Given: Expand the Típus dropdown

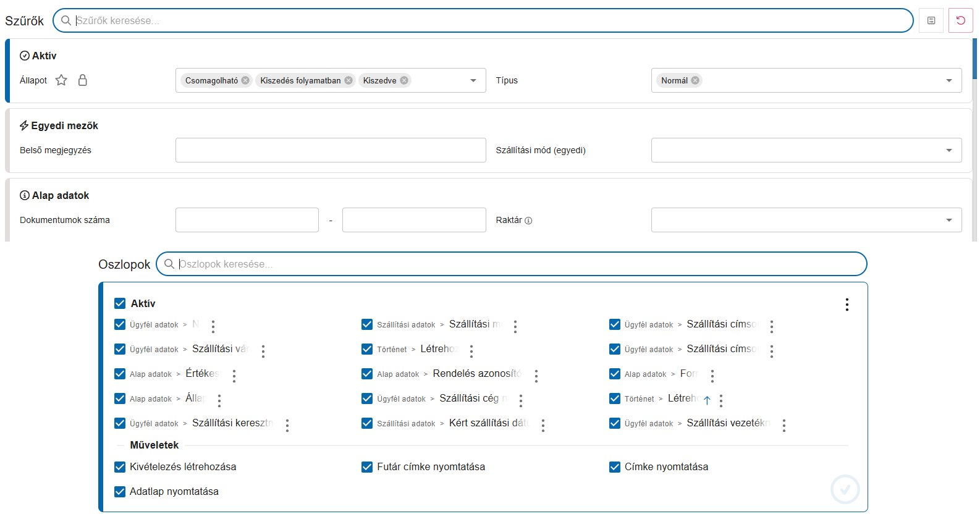Looking at the screenshot, I should pyautogui.click(x=948, y=80).
